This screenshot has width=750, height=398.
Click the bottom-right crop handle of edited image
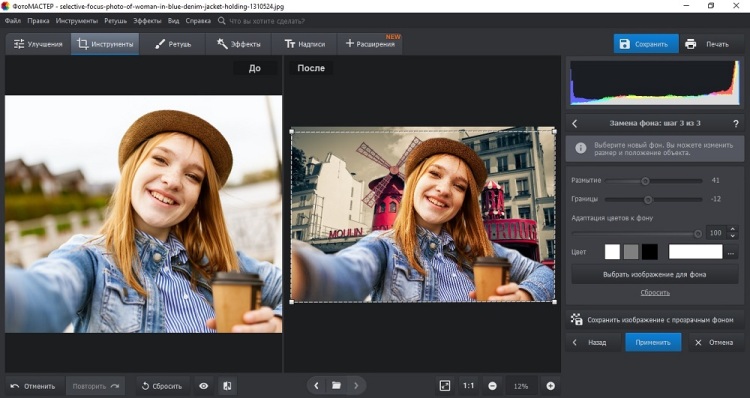[x=555, y=302]
